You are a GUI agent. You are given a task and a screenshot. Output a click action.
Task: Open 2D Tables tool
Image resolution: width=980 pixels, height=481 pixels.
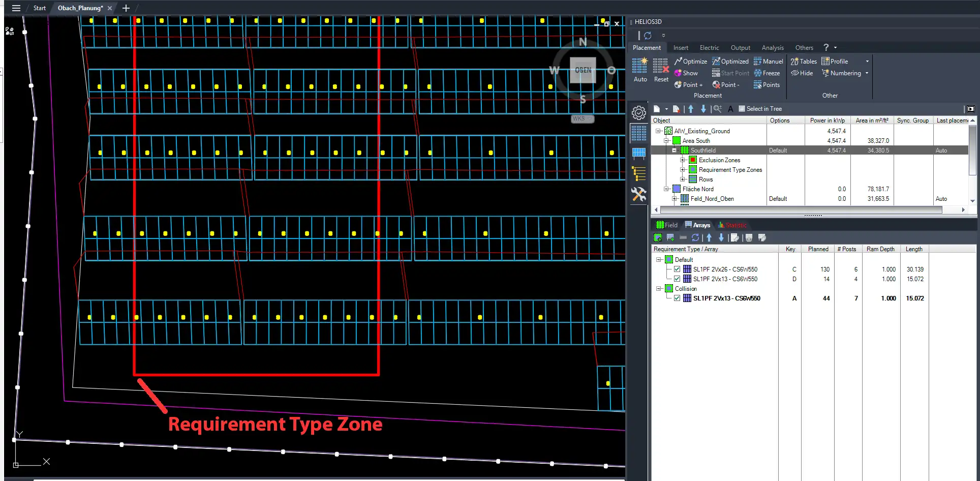click(803, 62)
